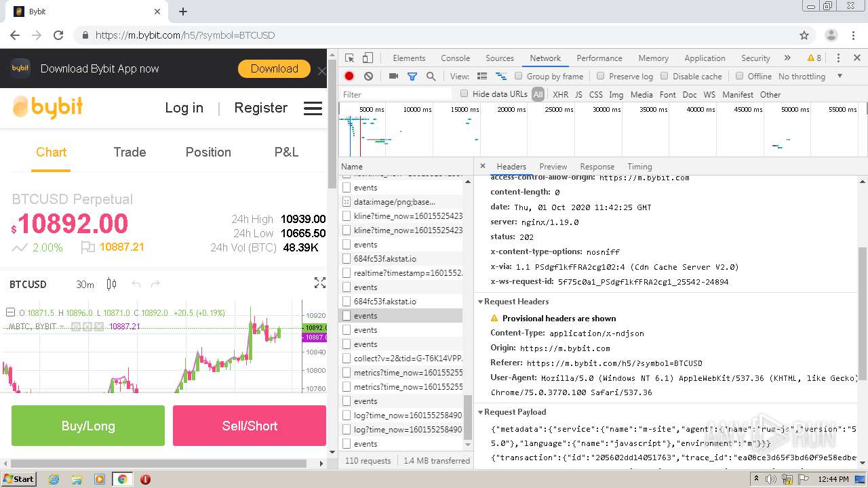
Task: Open Chrome profile avatar
Action: [831, 35]
